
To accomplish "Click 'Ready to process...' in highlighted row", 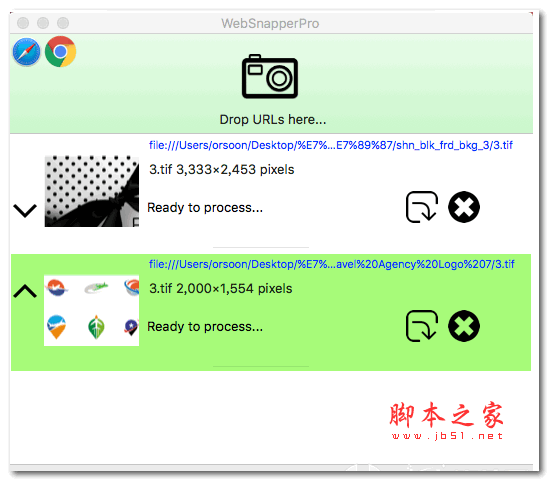I will coord(205,327).
